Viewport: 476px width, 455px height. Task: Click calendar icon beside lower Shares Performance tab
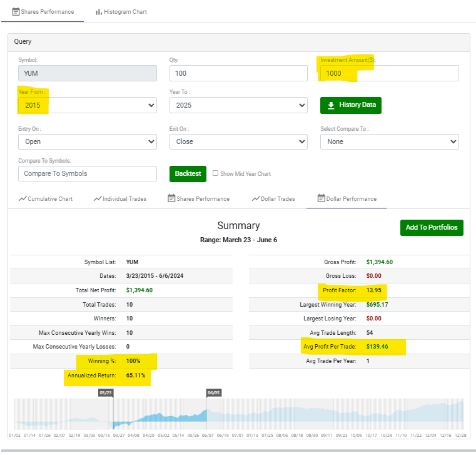(x=171, y=198)
